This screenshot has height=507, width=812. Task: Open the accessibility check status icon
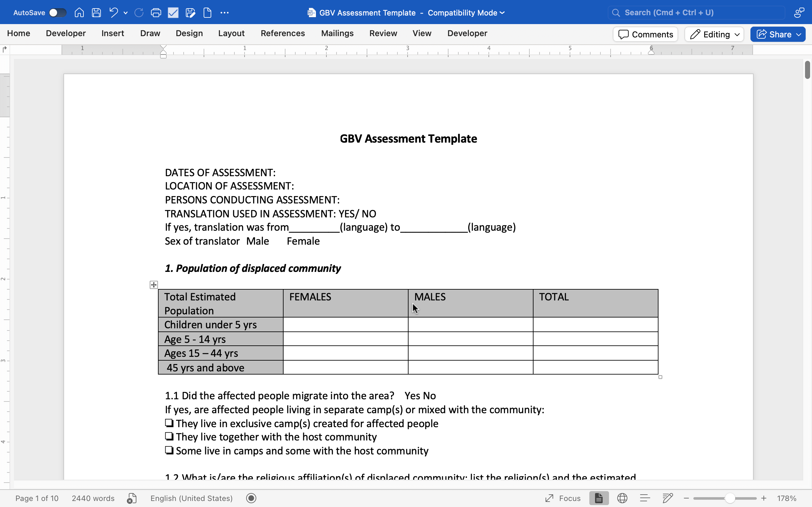[x=132, y=498]
